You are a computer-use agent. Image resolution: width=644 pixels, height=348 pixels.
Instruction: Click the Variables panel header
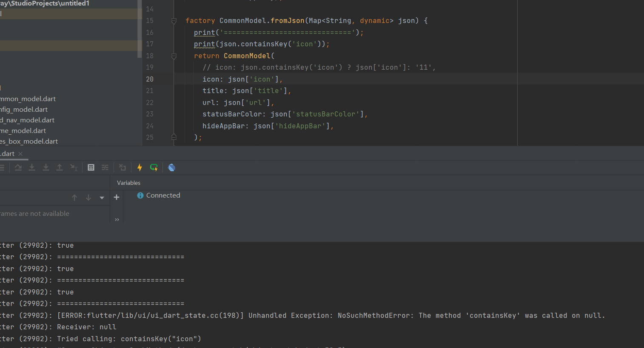[x=128, y=183]
